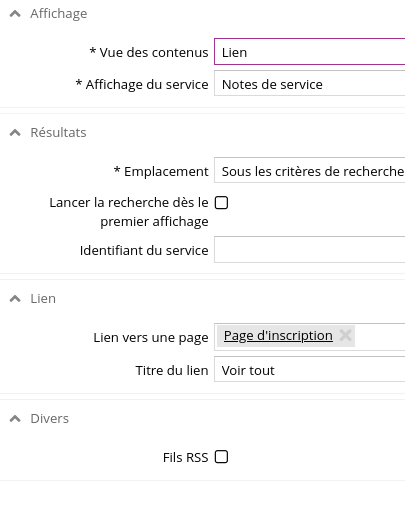Screen dimensions: 405x509
Task: Edit the Titre du lien field
Action: tap(309, 369)
